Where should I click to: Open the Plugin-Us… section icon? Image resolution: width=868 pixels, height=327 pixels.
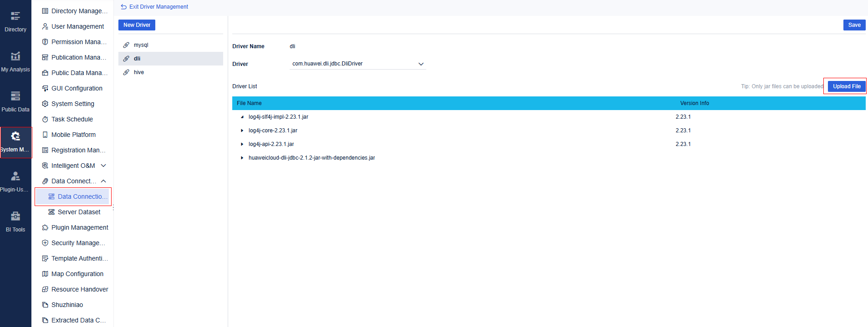click(15, 176)
